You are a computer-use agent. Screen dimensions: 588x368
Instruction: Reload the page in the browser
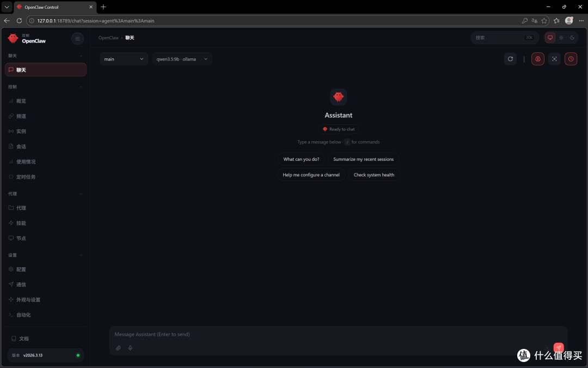(x=19, y=21)
